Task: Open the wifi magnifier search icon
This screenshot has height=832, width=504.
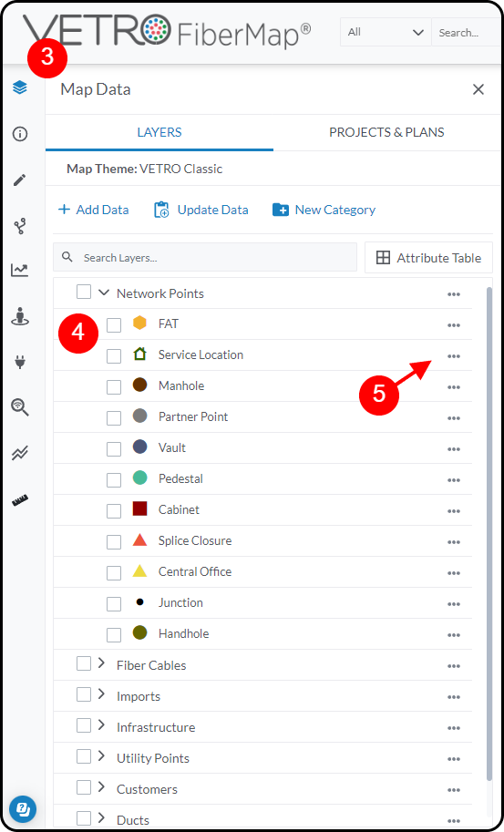Action: pos(20,407)
